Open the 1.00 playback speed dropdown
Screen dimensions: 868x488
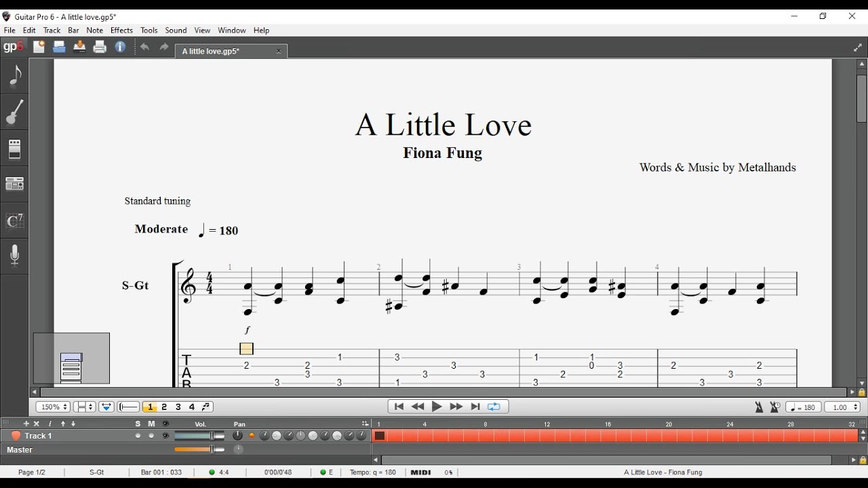click(843, 407)
